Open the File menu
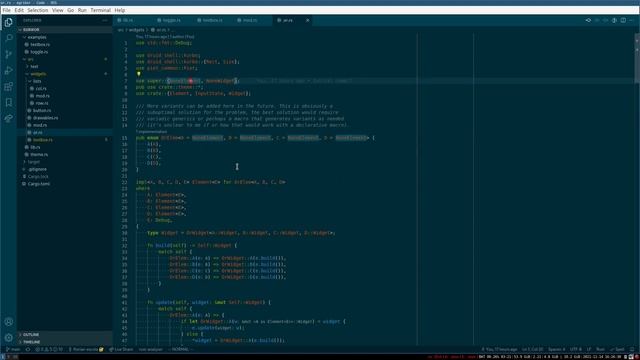The width and height of the screenshot is (640, 360). point(7,10)
